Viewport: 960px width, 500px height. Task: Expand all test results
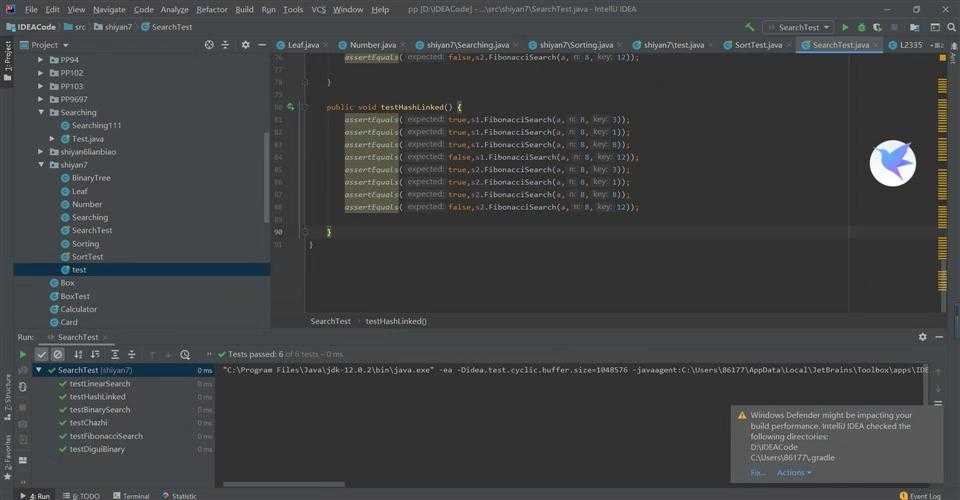click(114, 354)
